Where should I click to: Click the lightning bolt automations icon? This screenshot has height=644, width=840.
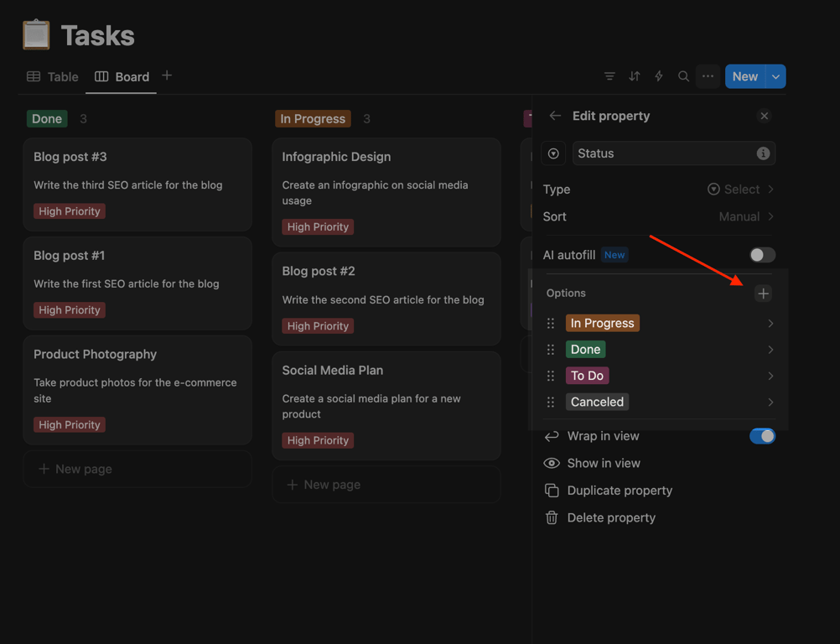tap(659, 76)
